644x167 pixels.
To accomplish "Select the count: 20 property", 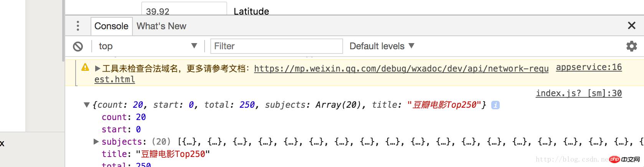I will pyautogui.click(x=124, y=117).
